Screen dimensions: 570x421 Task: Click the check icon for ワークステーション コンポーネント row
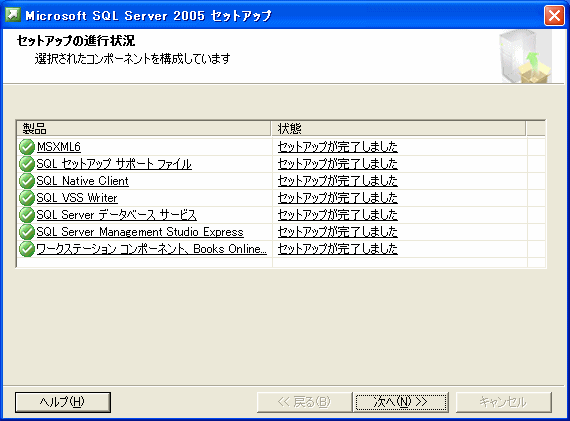(x=27, y=249)
